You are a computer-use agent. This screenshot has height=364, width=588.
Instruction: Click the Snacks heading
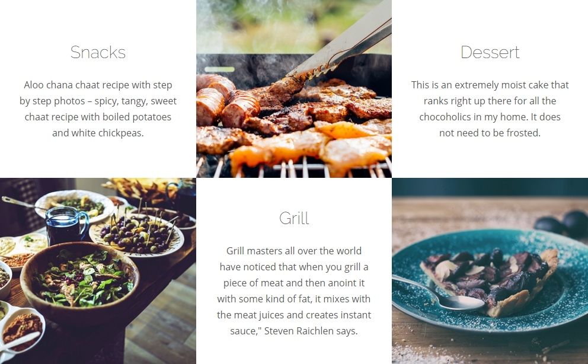click(x=98, y=52)
